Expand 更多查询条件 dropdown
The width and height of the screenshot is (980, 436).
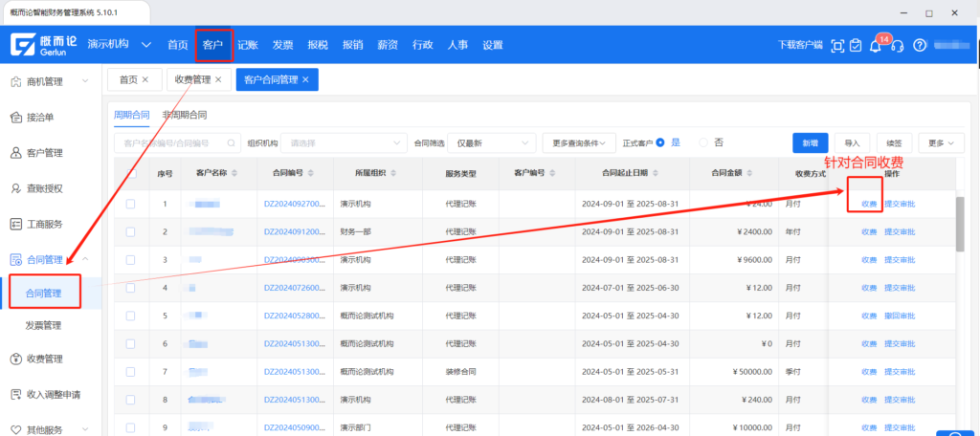(579, 143)
